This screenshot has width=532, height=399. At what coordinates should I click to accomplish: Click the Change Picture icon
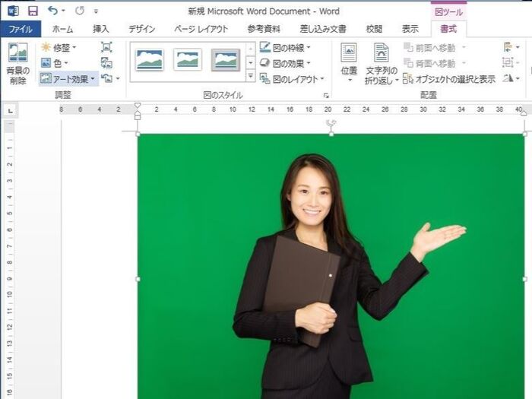106,63
